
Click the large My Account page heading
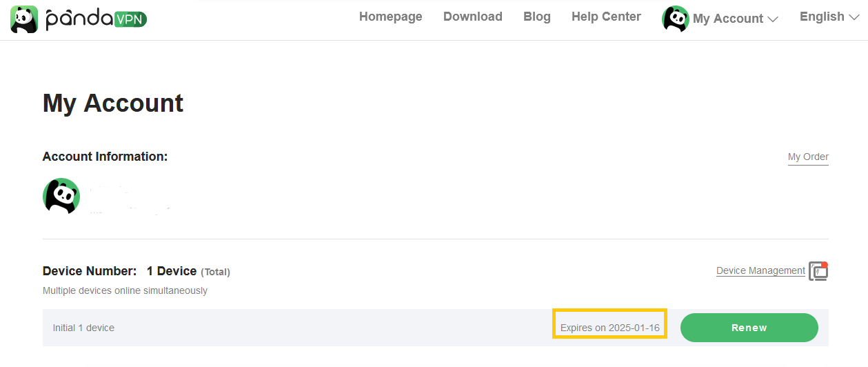pyautogui.click(x=113, y=103)
